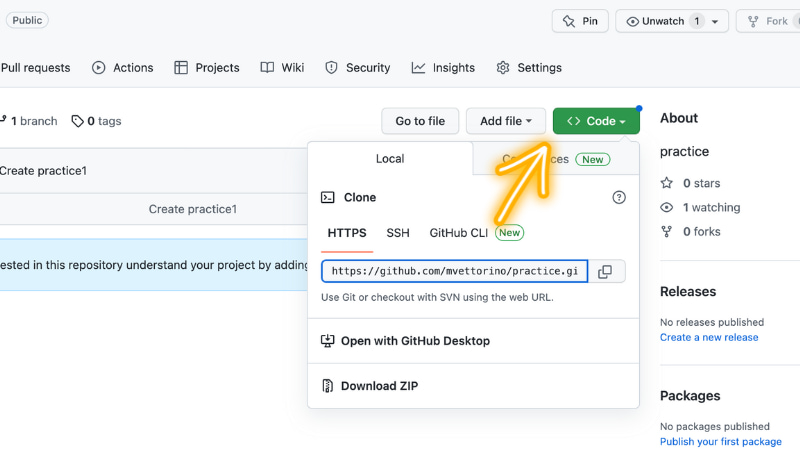This screenshot has width=800, height=450.
Task: Switch to the Local tab
Action: point(390,159)
